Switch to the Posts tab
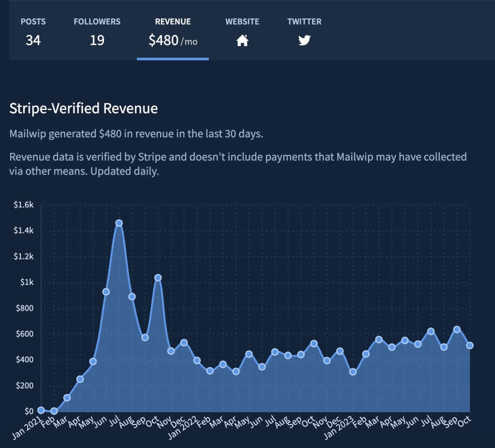Viewport: 495px width, 448px height. (33, 32)
